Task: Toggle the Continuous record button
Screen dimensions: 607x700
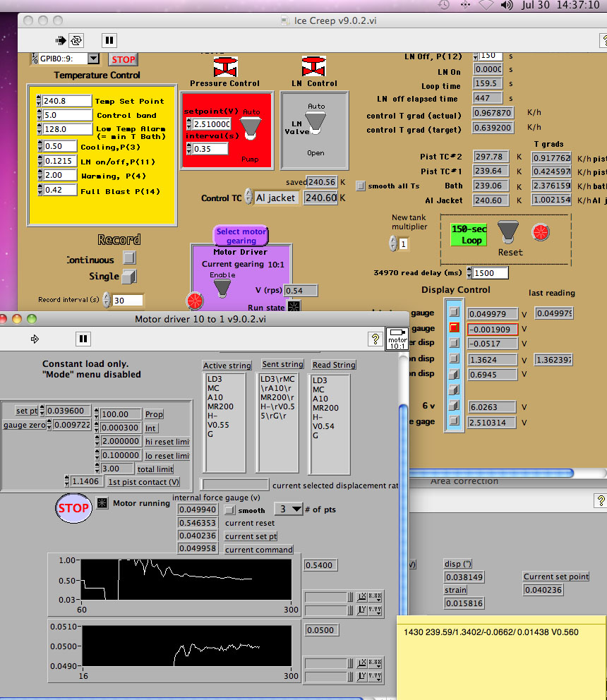Action: tap(129, 259)
